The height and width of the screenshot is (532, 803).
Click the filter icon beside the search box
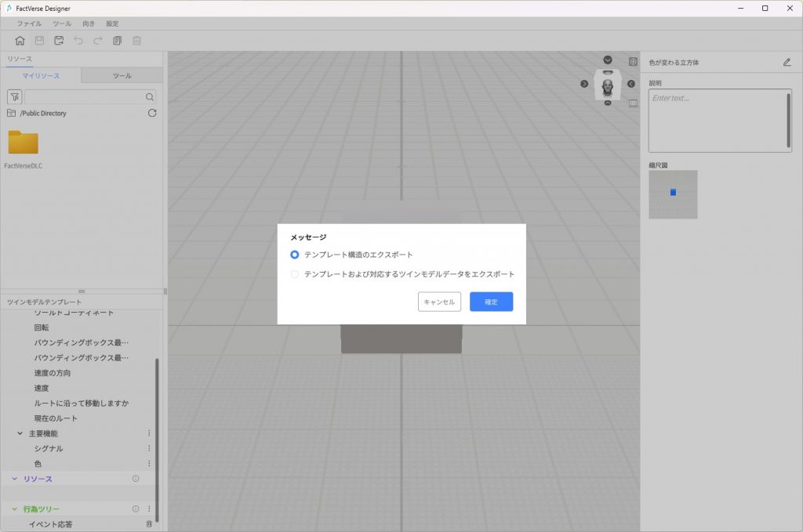pyautogui.click(x=14, y=97)
